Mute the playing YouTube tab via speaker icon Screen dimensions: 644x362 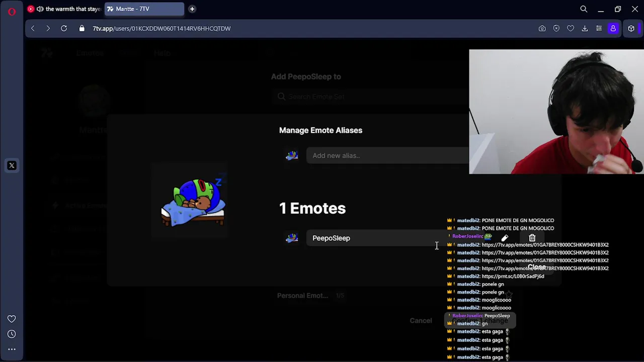tap(40, 9)
